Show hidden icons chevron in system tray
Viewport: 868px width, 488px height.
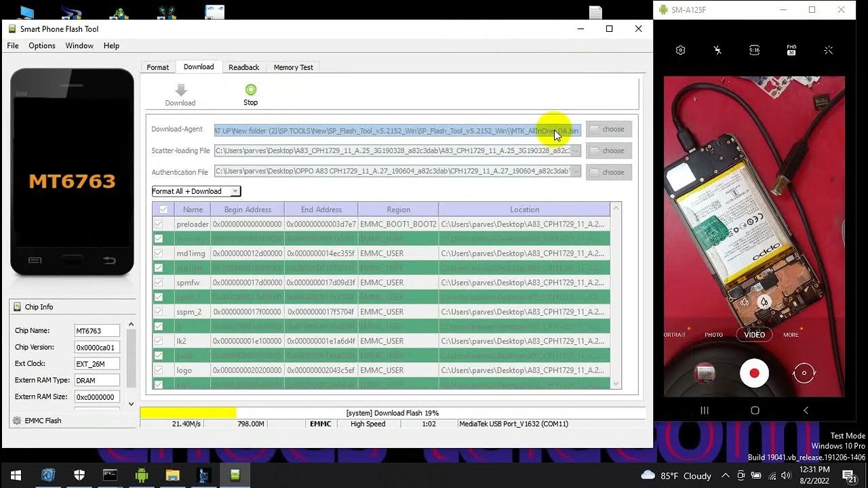tap(725, 476)
